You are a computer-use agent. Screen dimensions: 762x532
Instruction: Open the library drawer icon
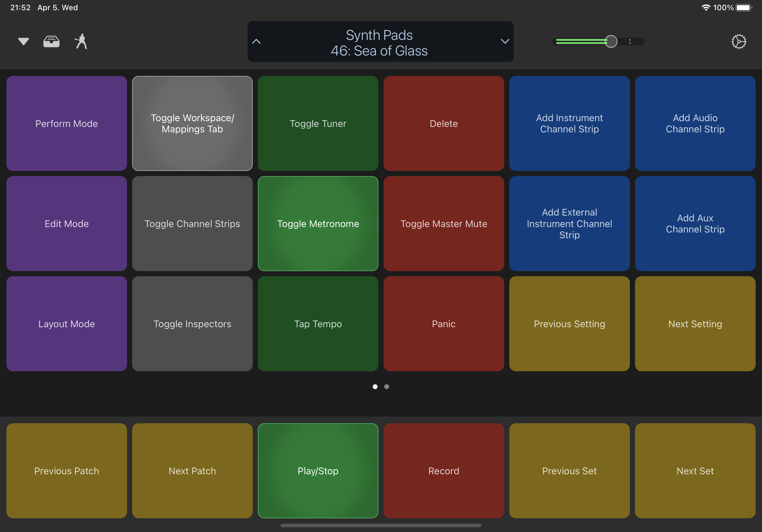tap(51, 41)
